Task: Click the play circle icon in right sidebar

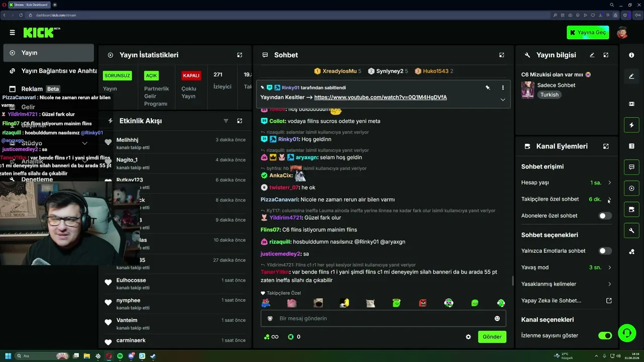Action: [x=631, y=189]
